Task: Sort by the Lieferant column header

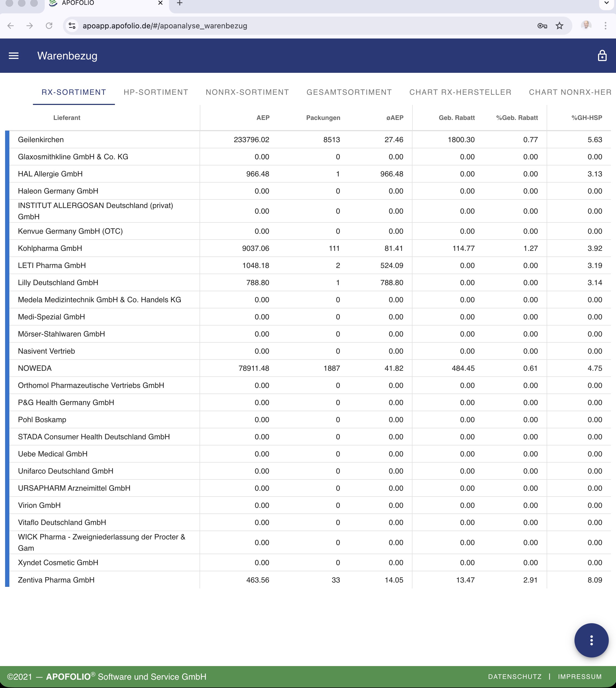Action: (x=67, y=118)
